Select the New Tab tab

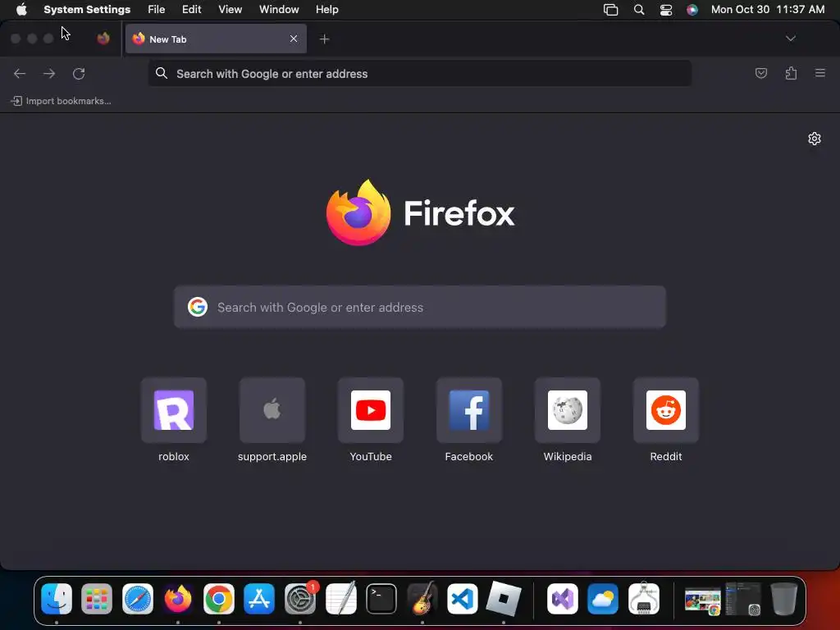[216, 39]
